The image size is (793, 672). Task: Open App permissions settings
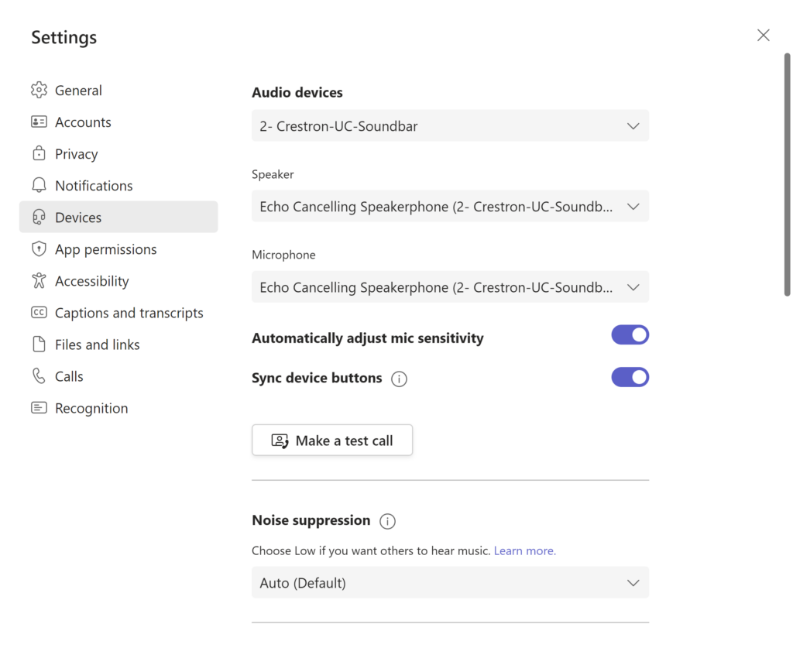118,249
